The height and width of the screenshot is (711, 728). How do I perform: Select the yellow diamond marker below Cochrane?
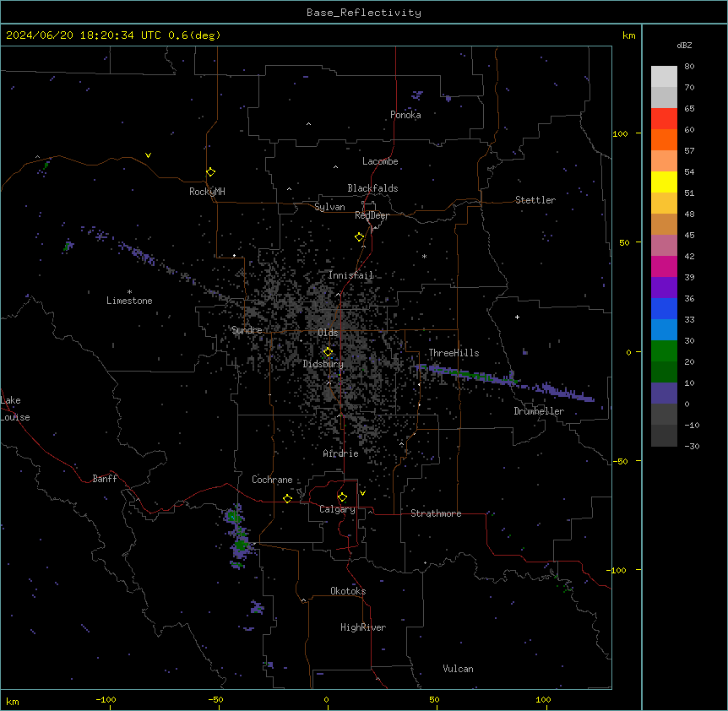[287, 498]
